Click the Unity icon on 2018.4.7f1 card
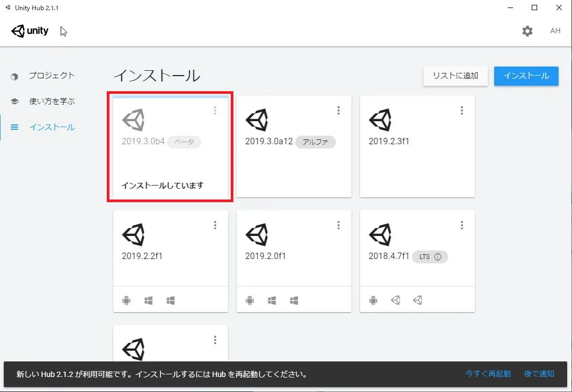The width and height of the screenshot is (572, 392). coord(380,235)
